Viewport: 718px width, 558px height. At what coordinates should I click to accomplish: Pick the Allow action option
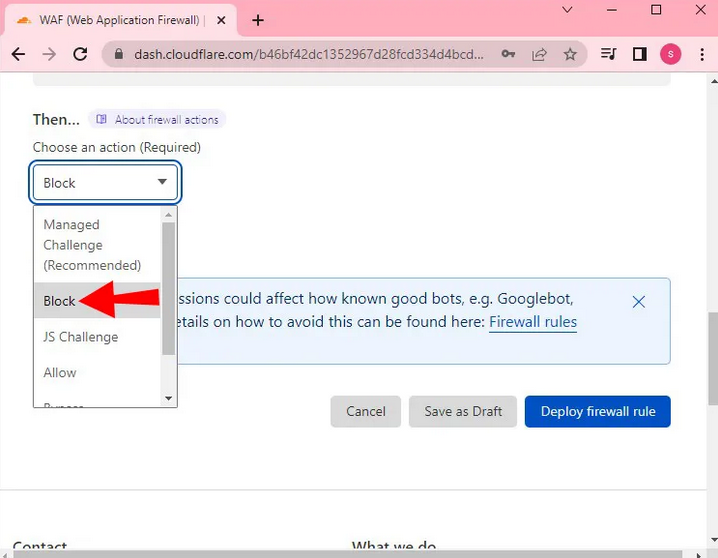point(60,372)
